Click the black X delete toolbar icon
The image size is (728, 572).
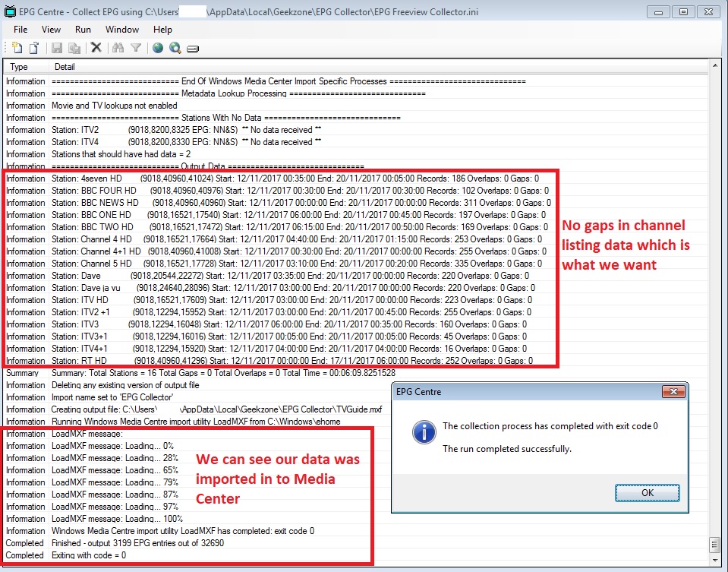coord(96,48)
